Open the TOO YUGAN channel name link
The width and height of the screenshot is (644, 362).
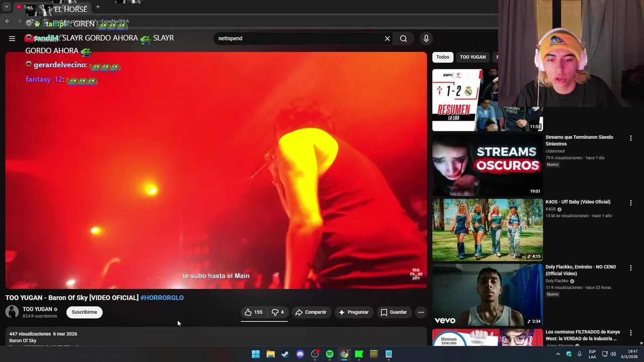pos(37,309)
